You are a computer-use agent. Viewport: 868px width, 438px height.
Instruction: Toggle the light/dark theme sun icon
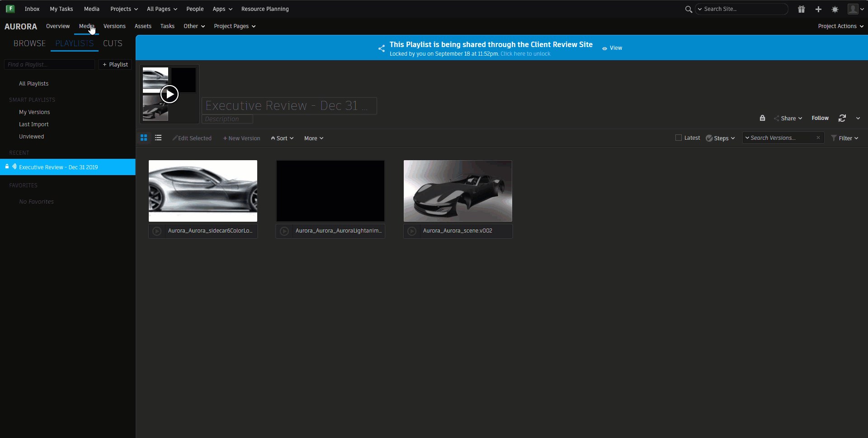click(x=835, y=9)
